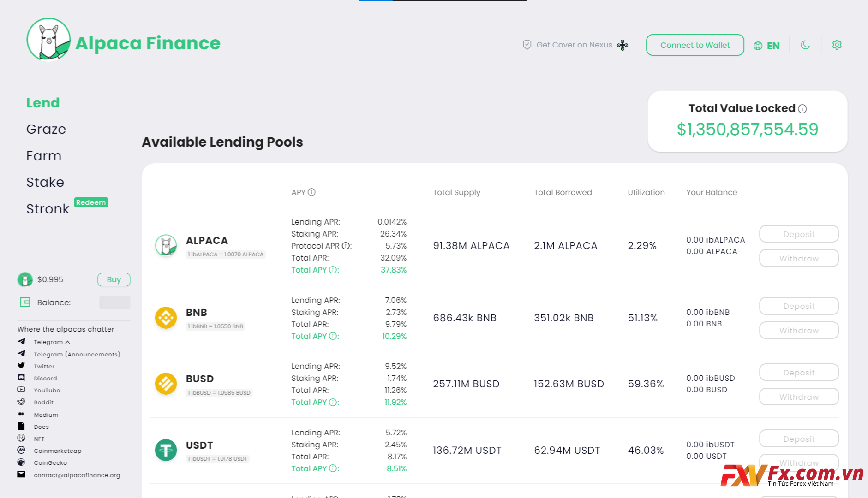Screen dimensions: 868x498
Task: Click the contact email envelope icon
Action: coord(21,474)
